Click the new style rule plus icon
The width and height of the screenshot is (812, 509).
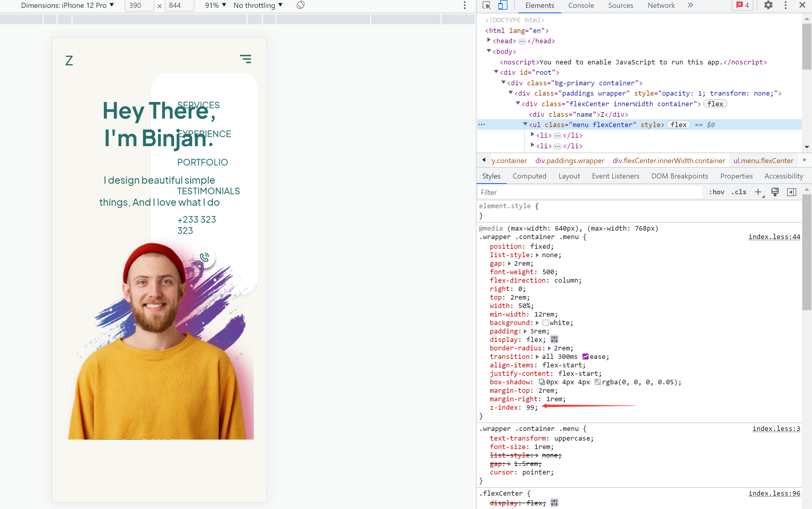point(758,192)
